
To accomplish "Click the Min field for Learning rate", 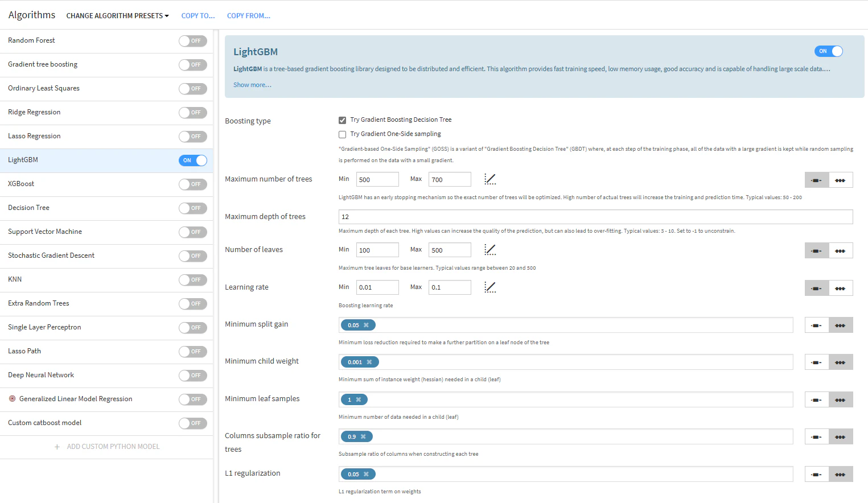I will [377, 287].
